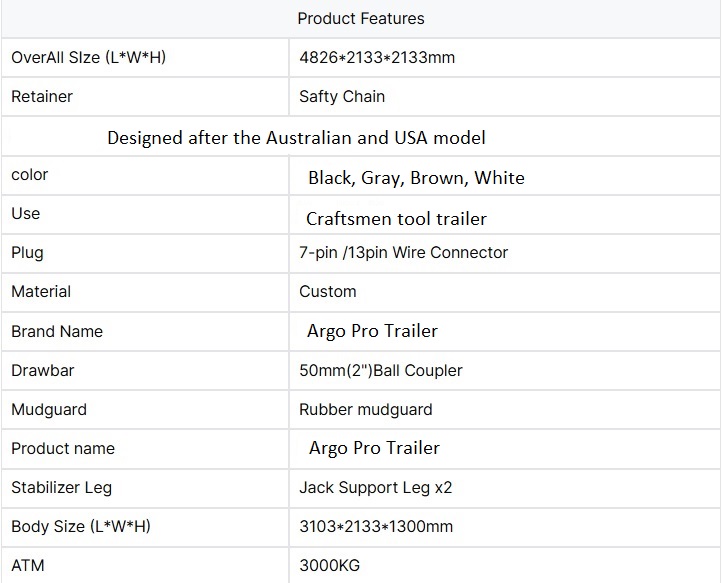Click the Plug row label
Screen dimensions: 726x583
(x=27, y=252)
